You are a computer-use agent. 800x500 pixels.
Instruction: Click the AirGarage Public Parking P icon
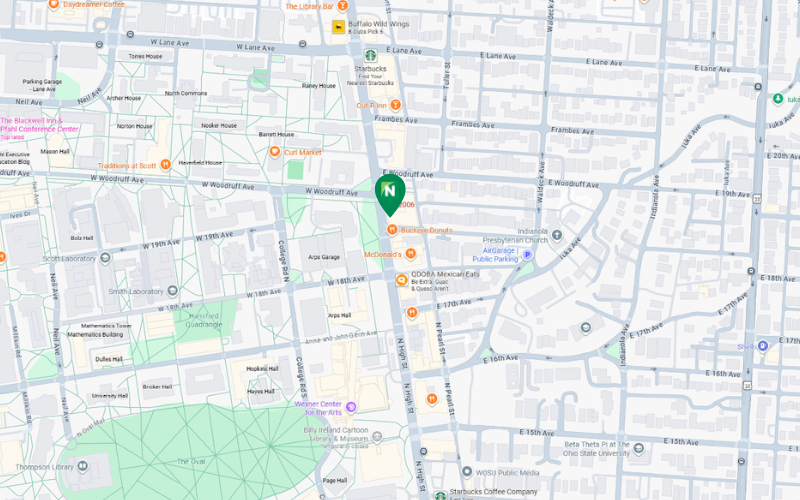528,254
